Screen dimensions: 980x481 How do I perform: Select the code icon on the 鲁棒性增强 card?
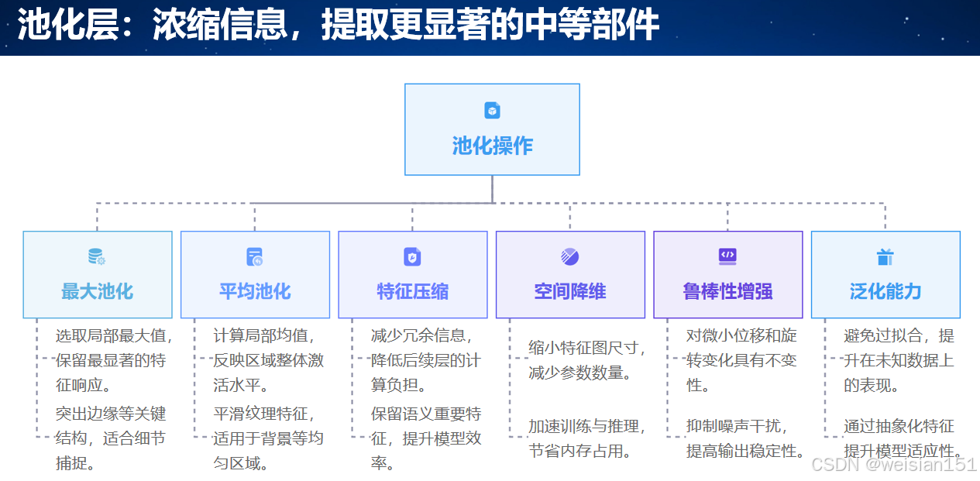click(x=727, y=256)
